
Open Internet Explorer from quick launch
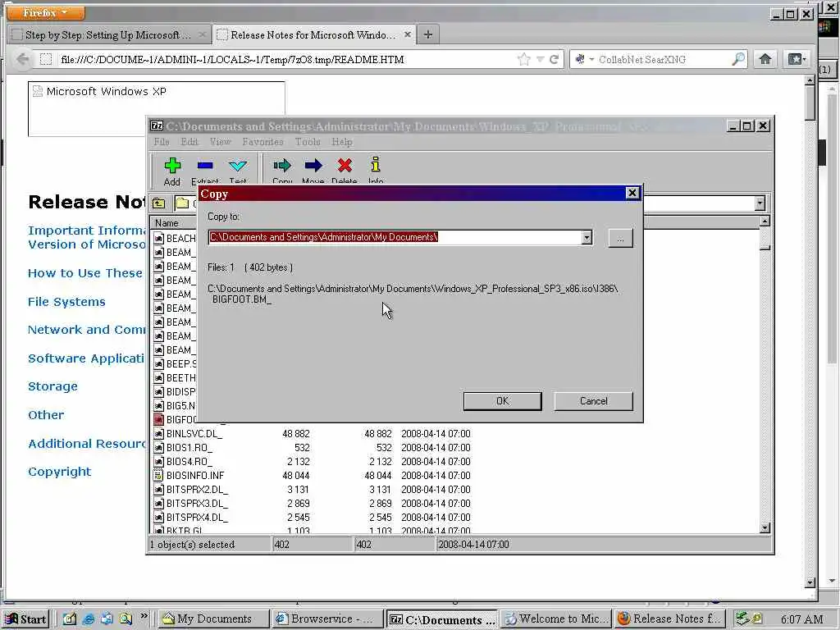point(89,619)
